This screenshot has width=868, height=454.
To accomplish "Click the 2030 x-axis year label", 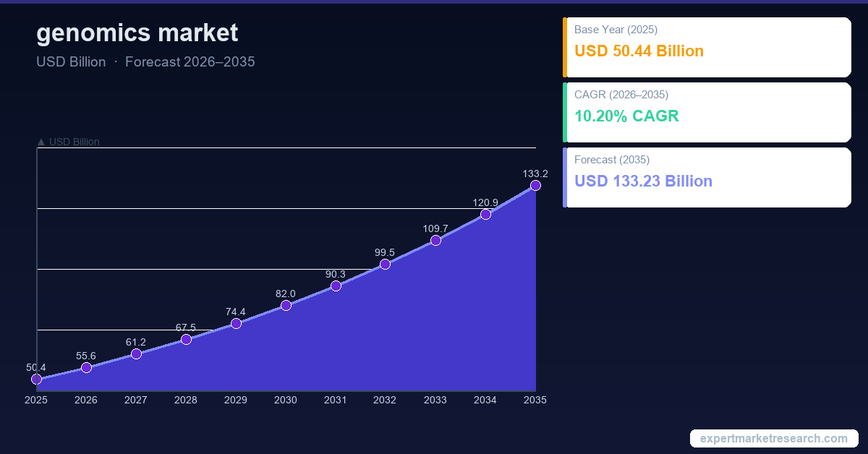I will coord(286,400).
